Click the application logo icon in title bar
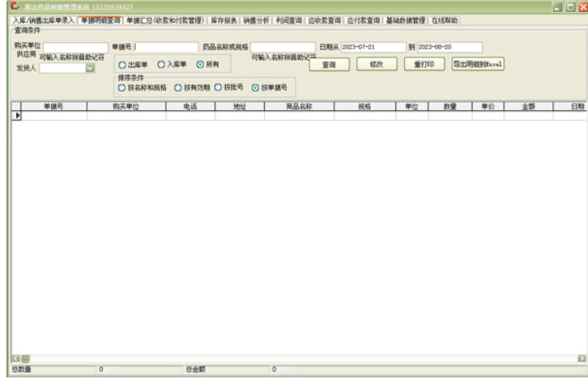The width and height of the screenshot is (588, 379). pos(15,6)
